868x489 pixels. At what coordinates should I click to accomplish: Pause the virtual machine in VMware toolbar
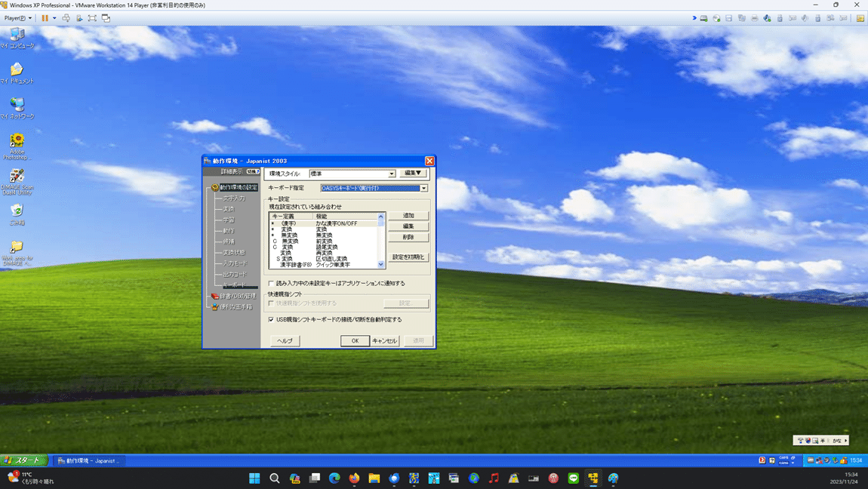point(45,18)
